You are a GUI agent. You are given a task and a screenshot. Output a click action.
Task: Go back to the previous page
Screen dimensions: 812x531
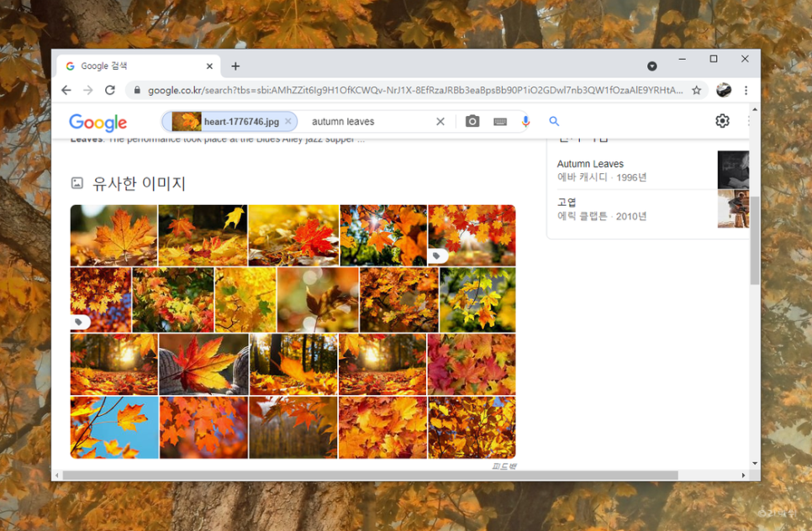pos(66,90)
